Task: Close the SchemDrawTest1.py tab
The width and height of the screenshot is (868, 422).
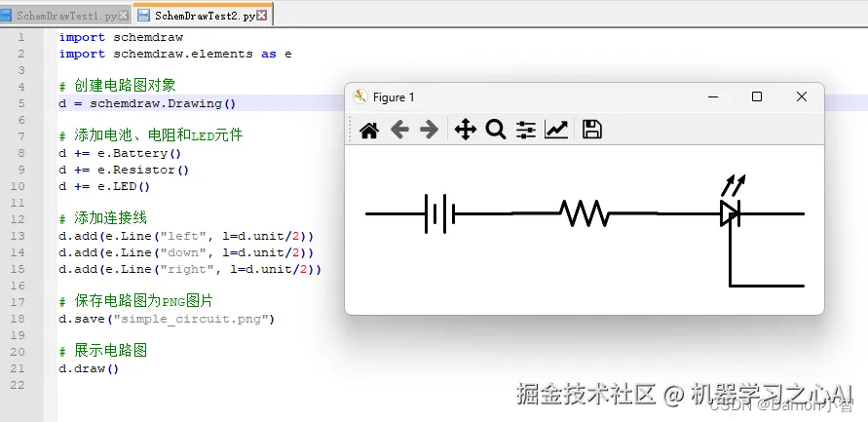Action: coord(124,16)
